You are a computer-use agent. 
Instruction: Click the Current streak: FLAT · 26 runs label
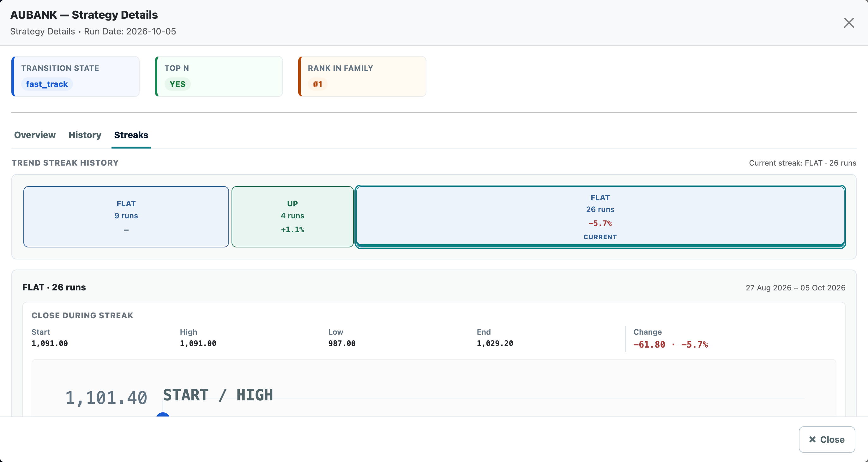[x=802, y=163]
